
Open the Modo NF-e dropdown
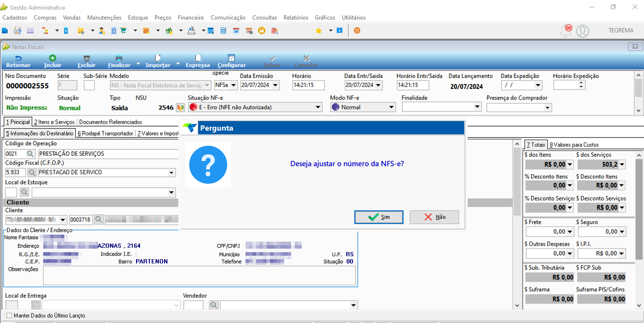point(392,107)
